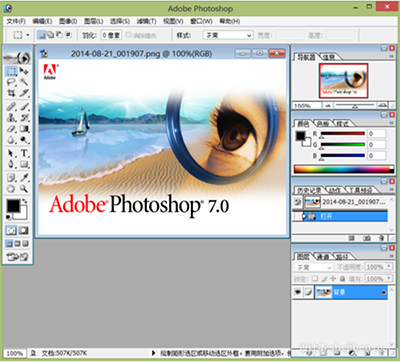
Task: Open the layer blend mode dropdown
Action: coord(313,267)
